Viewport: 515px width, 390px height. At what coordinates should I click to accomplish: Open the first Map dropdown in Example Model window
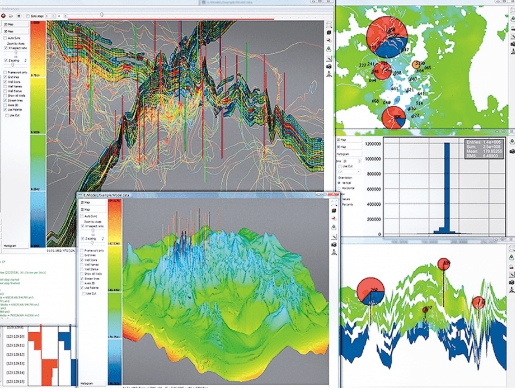93,202
